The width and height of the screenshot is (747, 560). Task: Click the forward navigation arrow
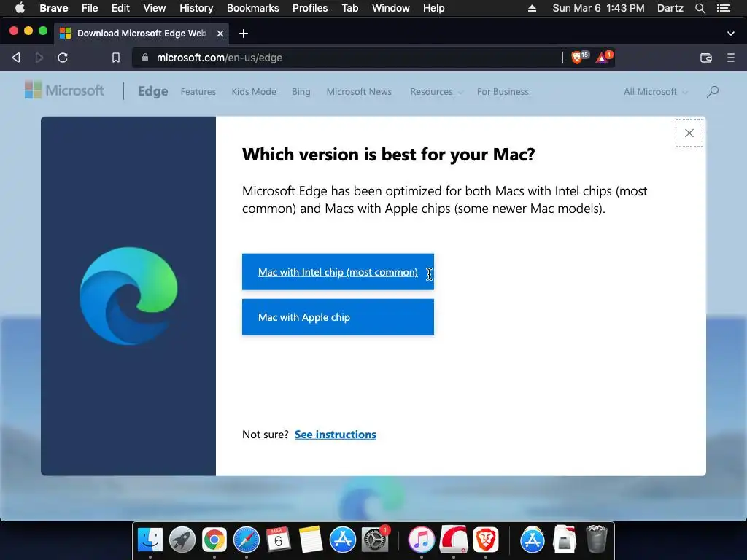pyautogui.click(x=39, y=58)
